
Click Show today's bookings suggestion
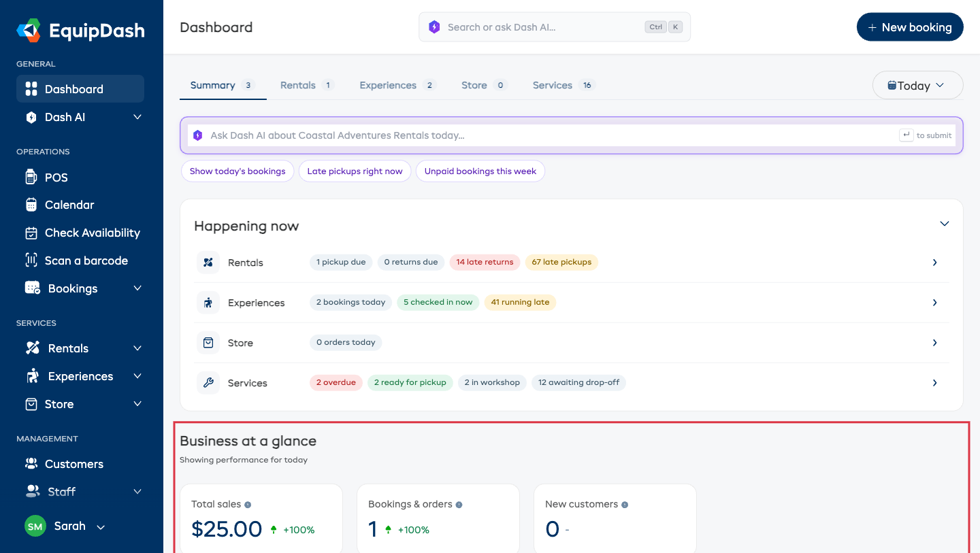[x=238, y=171]
